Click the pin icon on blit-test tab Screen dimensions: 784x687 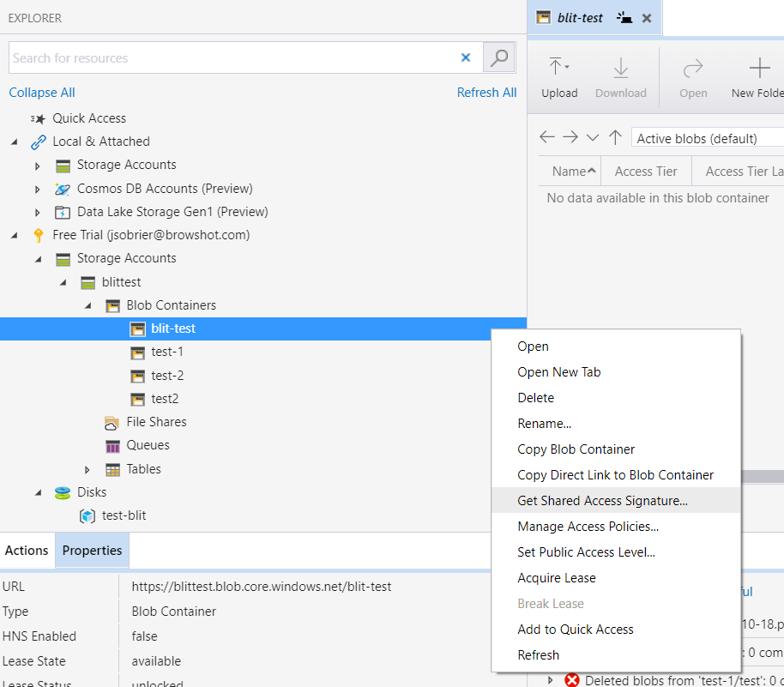tap(624, 18)
